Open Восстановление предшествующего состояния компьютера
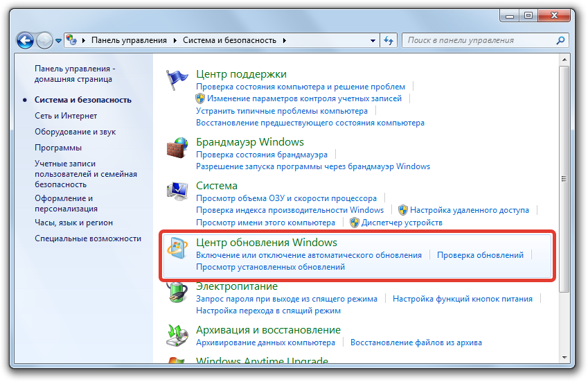588x382 pixels. [x=310, y=123]
